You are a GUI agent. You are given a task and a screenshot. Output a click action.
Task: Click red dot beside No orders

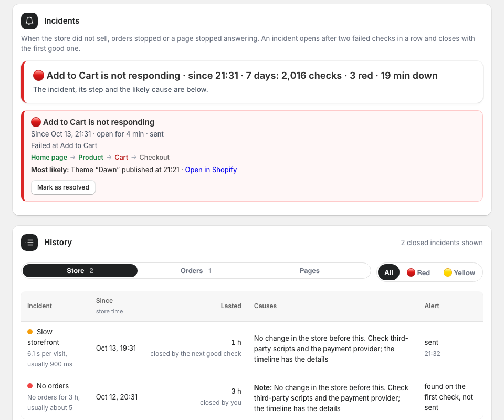tap(30, 386)
